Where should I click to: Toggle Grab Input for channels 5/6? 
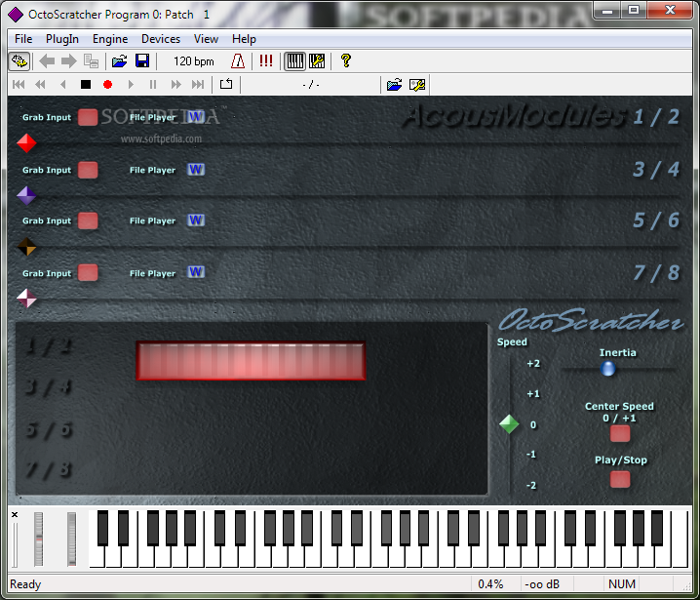(88, 220)
